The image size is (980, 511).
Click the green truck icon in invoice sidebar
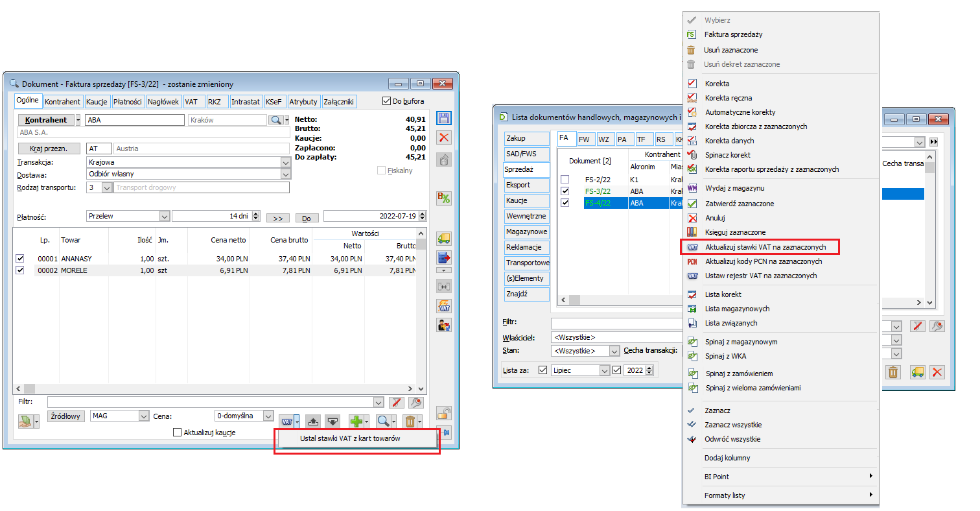pyautogui.click(x=444, y=238)
